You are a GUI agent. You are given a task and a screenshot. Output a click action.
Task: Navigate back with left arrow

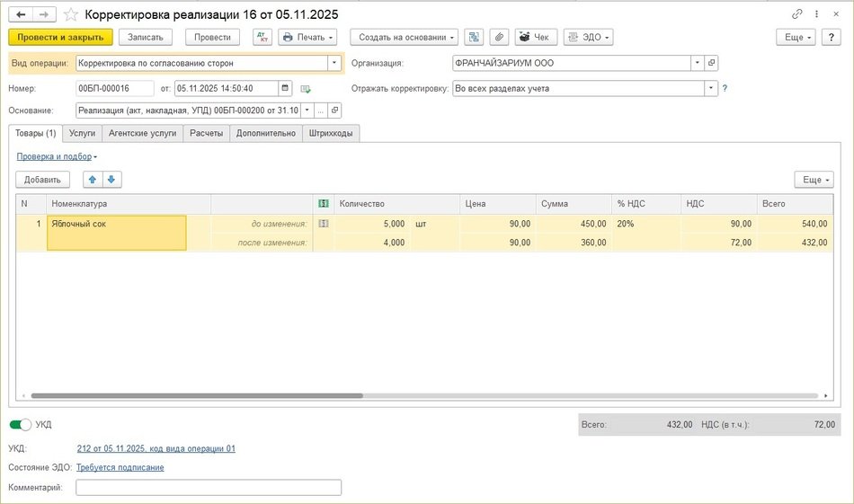tap(22, 15)
